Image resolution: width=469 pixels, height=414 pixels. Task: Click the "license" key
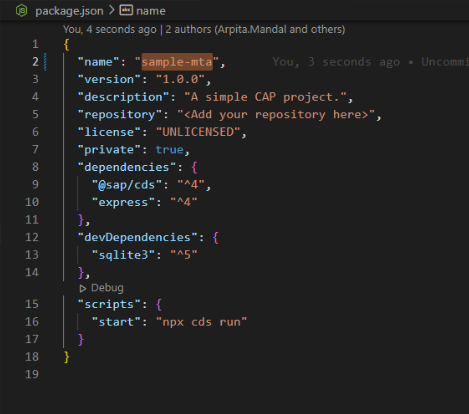pos(109,132)
